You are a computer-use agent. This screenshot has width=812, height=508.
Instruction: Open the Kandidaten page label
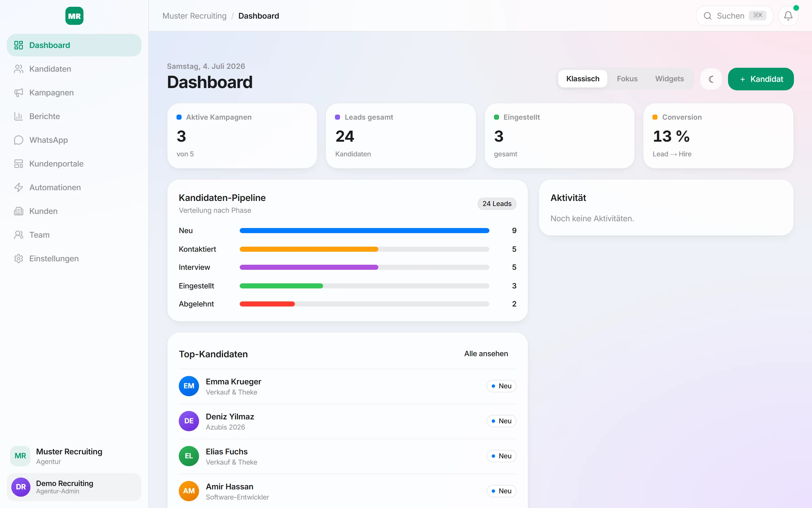(50, 69)
